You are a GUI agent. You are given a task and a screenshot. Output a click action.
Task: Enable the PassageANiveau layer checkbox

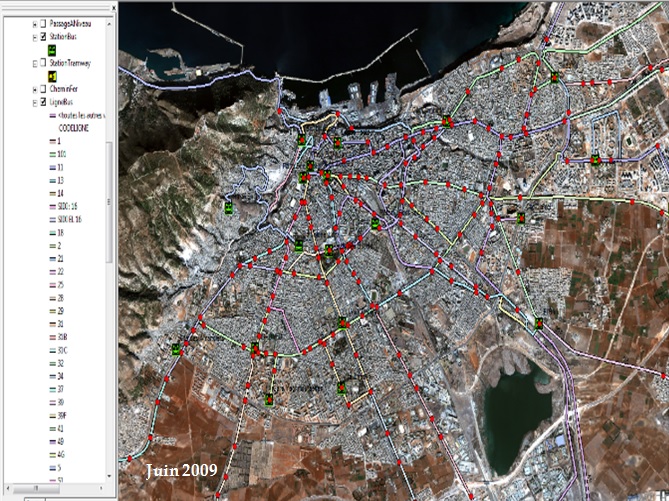44,23
